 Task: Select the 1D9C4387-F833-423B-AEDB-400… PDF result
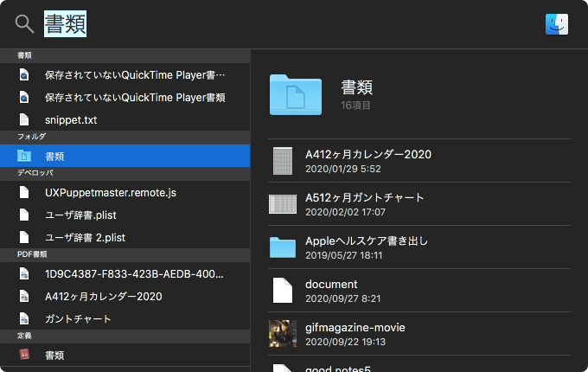click(134, 274)
